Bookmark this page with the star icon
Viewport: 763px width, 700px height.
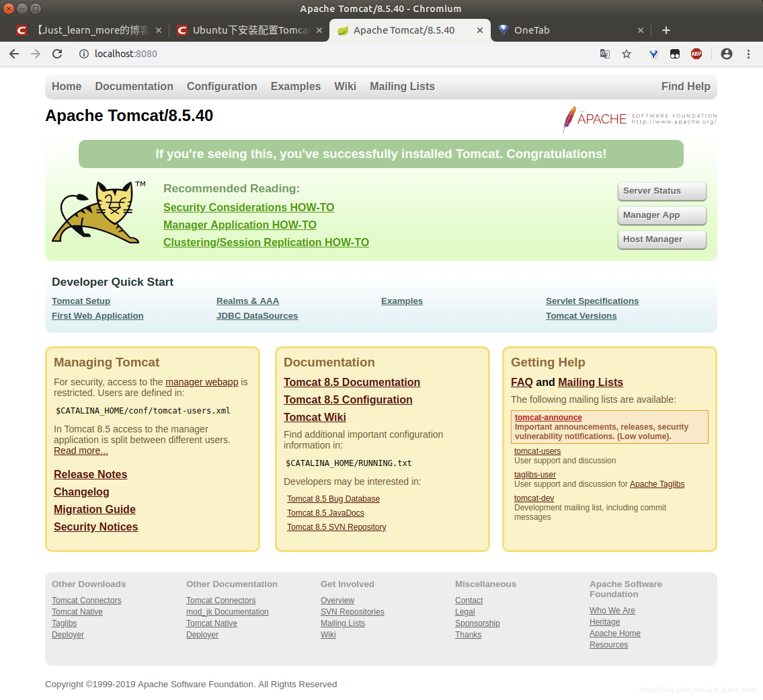coord(627,54)
